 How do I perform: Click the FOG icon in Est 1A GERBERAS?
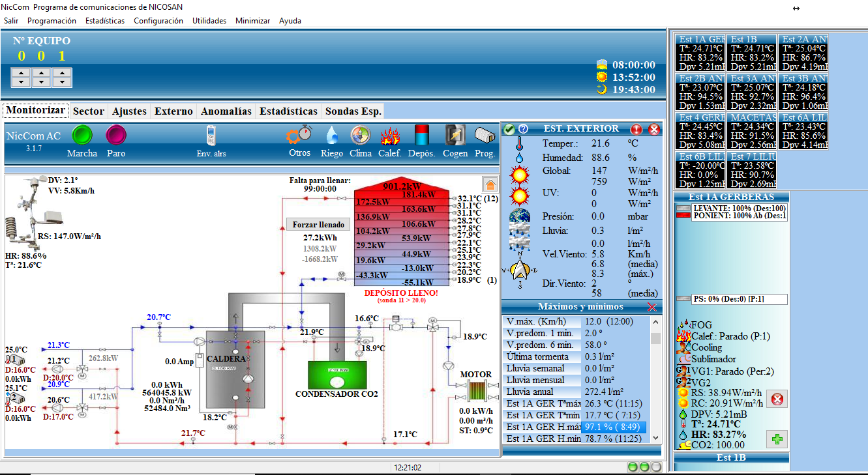(684, 324)
